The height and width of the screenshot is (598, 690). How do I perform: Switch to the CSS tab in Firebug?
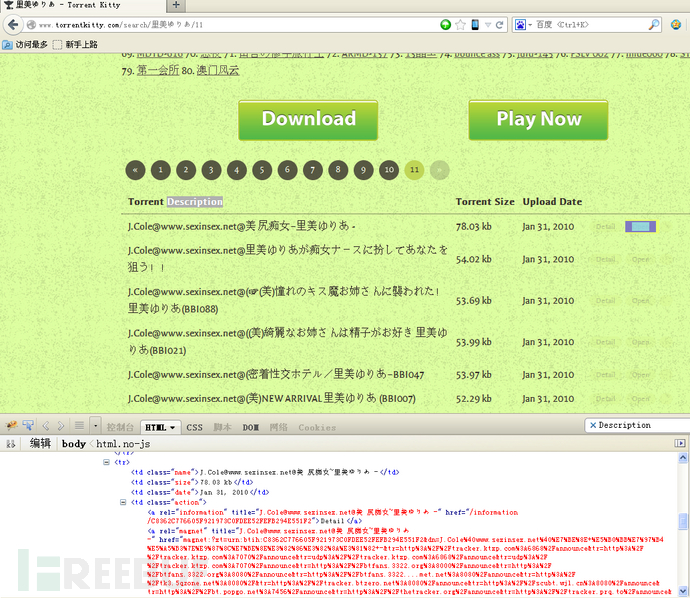[194, 427]
